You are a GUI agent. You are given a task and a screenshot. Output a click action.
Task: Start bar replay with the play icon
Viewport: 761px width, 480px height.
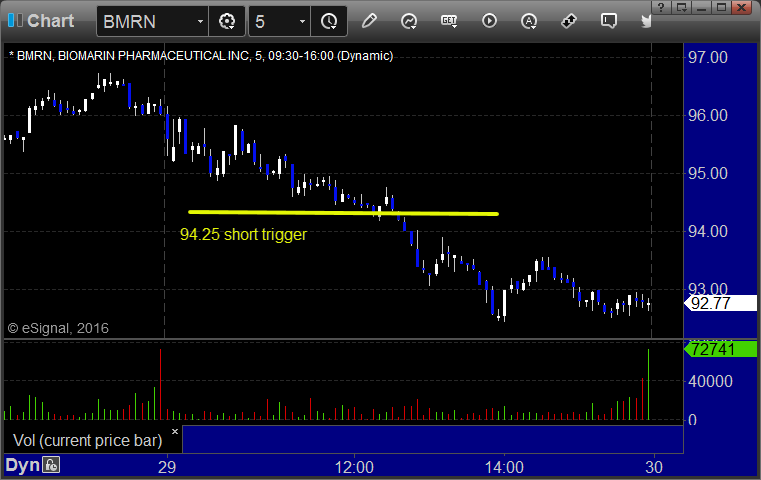tap(489, 21)
